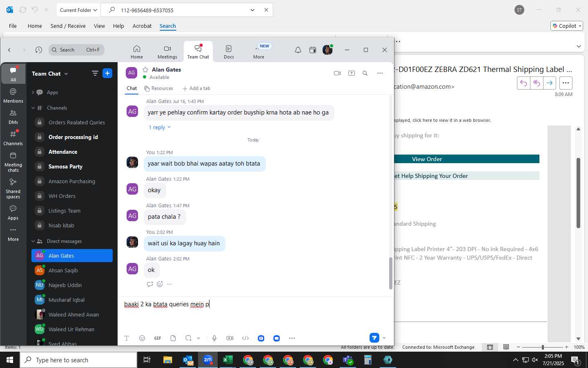This screenshot has width=588, height=368.
Task: Open More in the Zoom sidebar
Action: point(13,234)
